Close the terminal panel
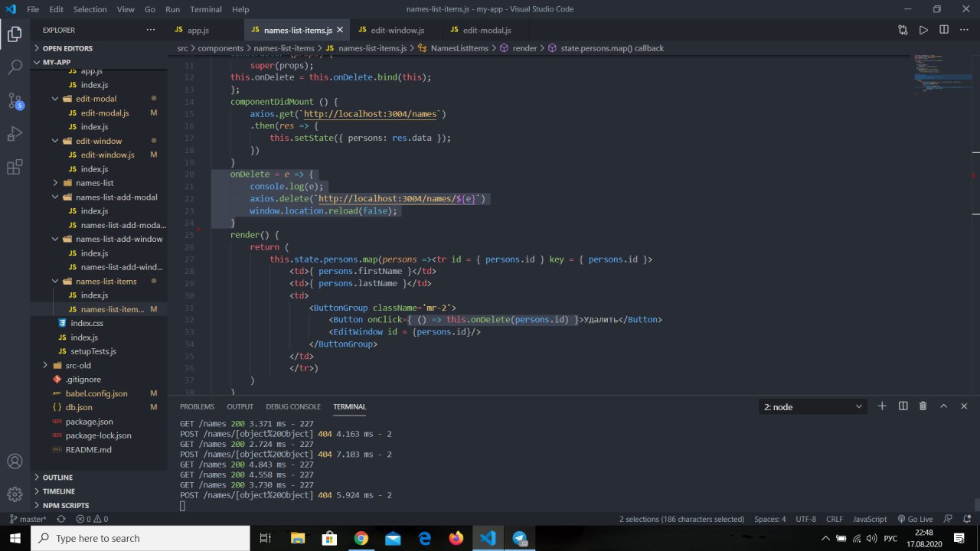This screenshot has width=980, height=551. (964, 406)
